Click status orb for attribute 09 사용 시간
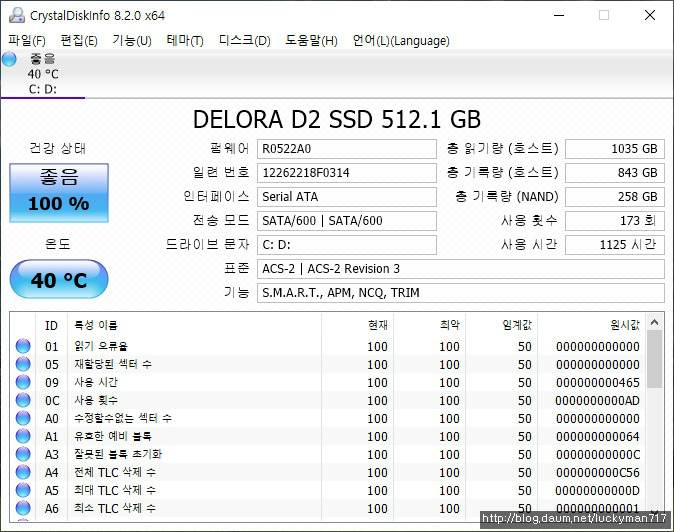Screen dimensions: 674x532 point(23,382)
